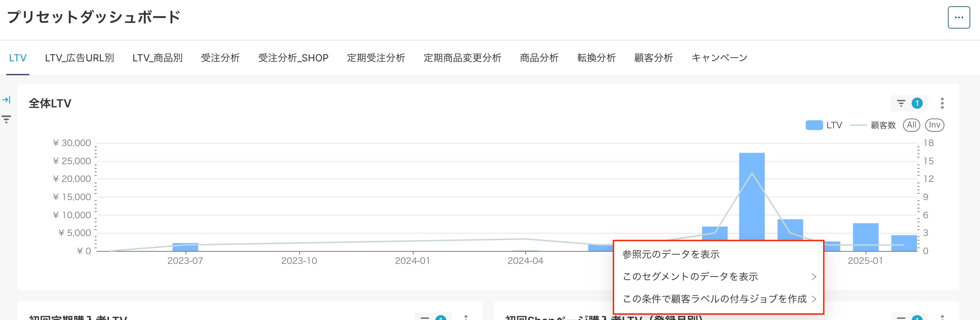Viewport: 980px width, 320px height.
Task: Switch to the LTV tab
Action: click(x=17, y=58)
